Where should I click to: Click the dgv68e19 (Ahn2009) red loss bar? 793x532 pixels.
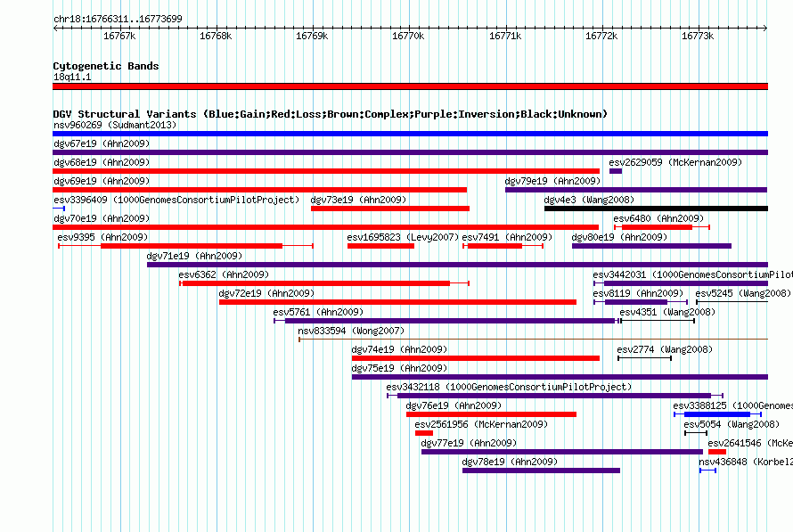click(x=326, y=171)
